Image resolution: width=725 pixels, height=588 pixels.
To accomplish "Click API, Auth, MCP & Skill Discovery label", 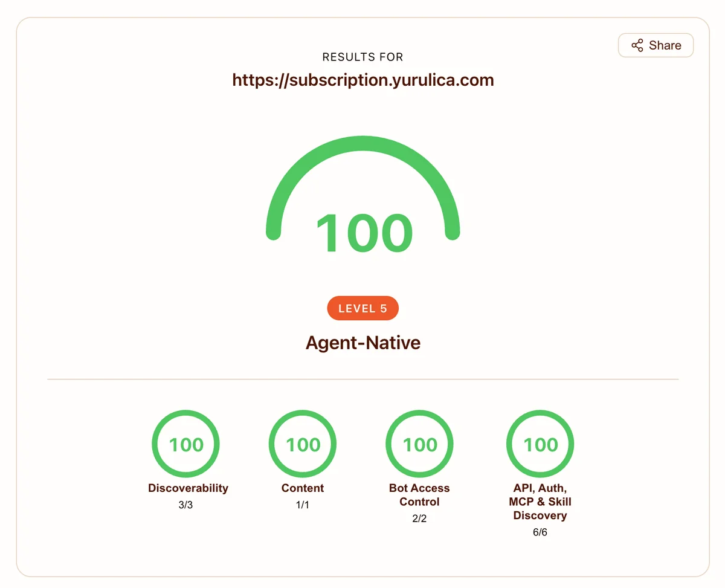I will (x=540, y=502).
